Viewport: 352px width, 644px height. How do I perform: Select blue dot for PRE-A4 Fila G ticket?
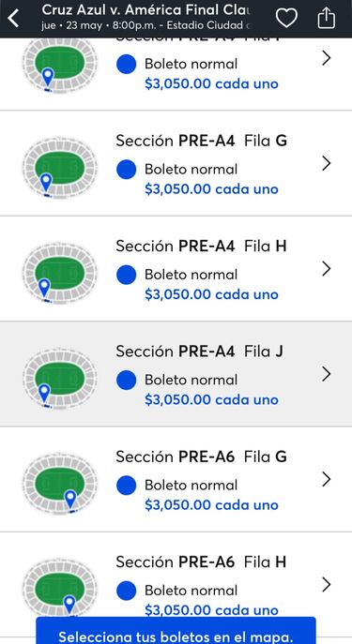[x=126, y=170]
